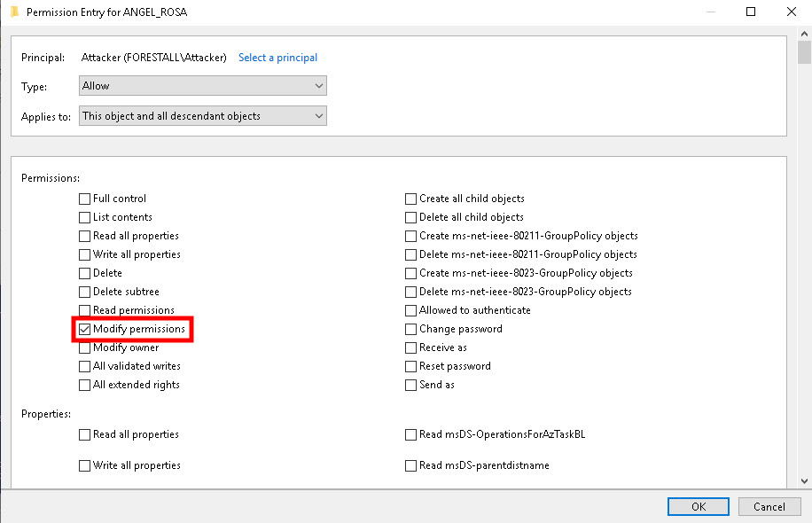The image size is (812, 523).
Task: Enable the Modify owner checkbox
Action: click(x=85, y=347)
